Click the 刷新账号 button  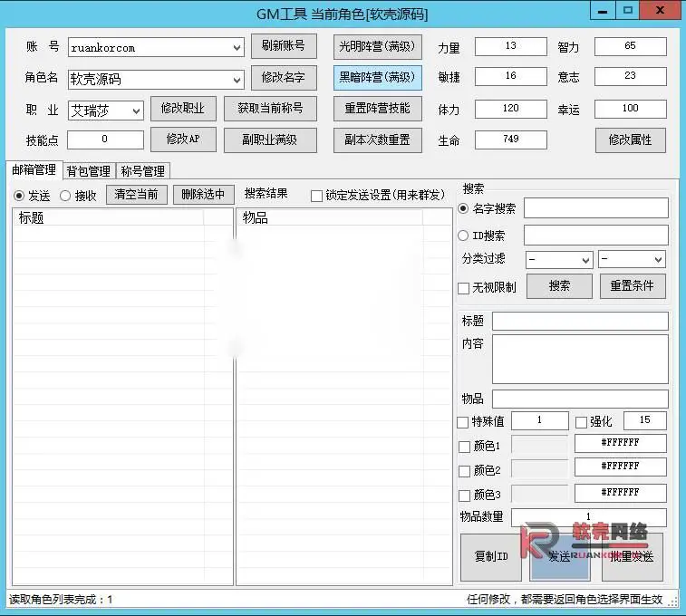click(x=284, y=46)
